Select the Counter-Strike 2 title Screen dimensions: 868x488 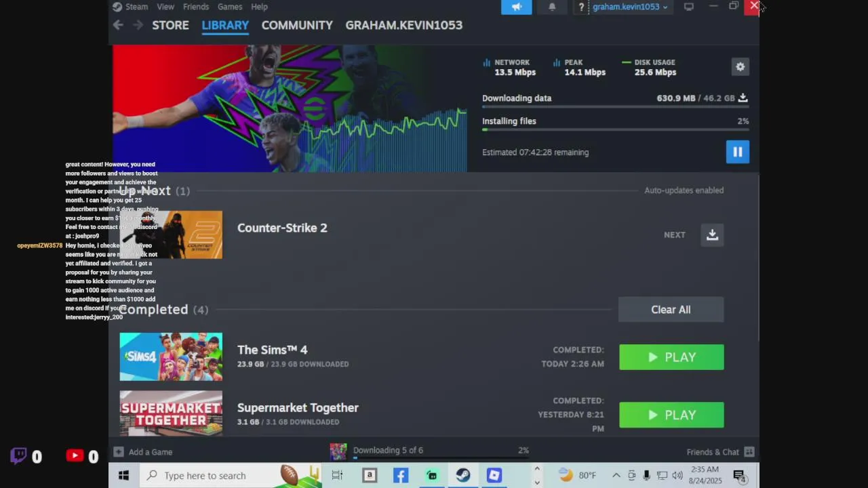pos(282,228)
